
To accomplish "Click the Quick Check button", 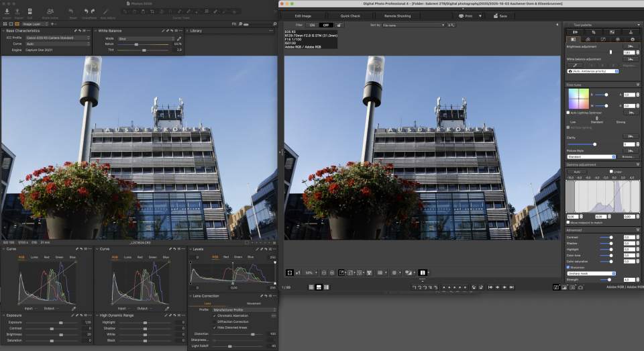I will point(350,15).
